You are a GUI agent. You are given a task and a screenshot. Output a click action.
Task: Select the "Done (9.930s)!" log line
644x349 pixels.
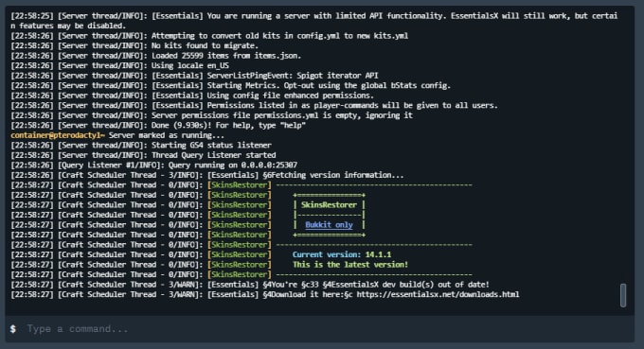158,126
